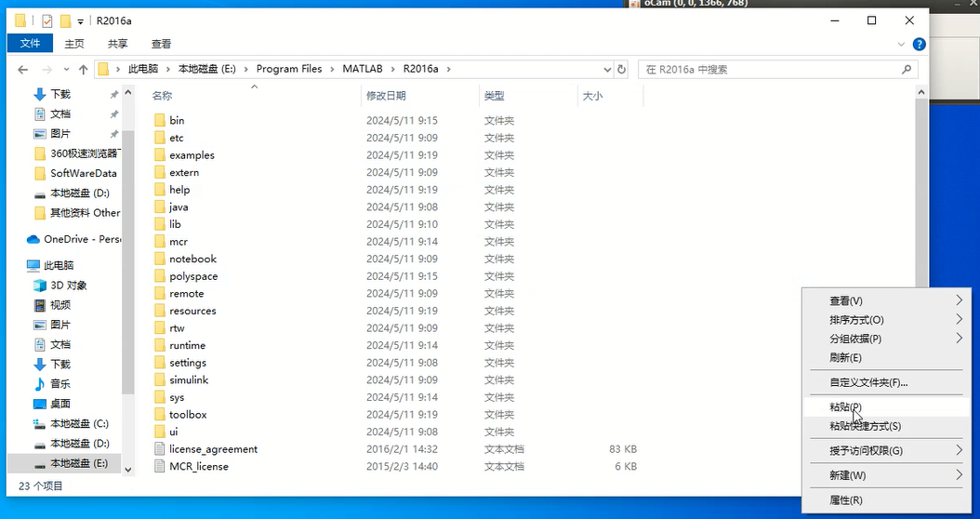
Task: Refresh the folder with the refresh icon
Action: point(621,70)
